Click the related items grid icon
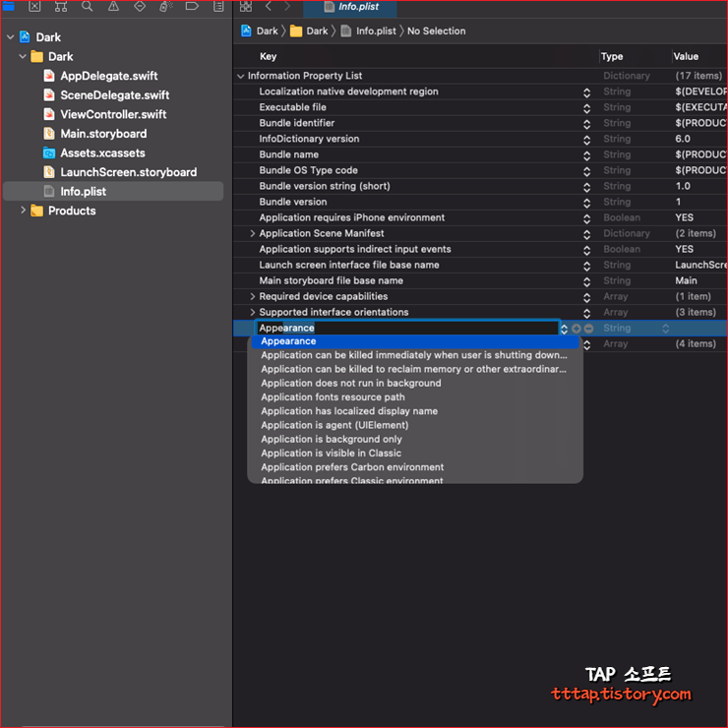Screen dimensions: 728x728 pyautogui.click(x=246, y=6)
